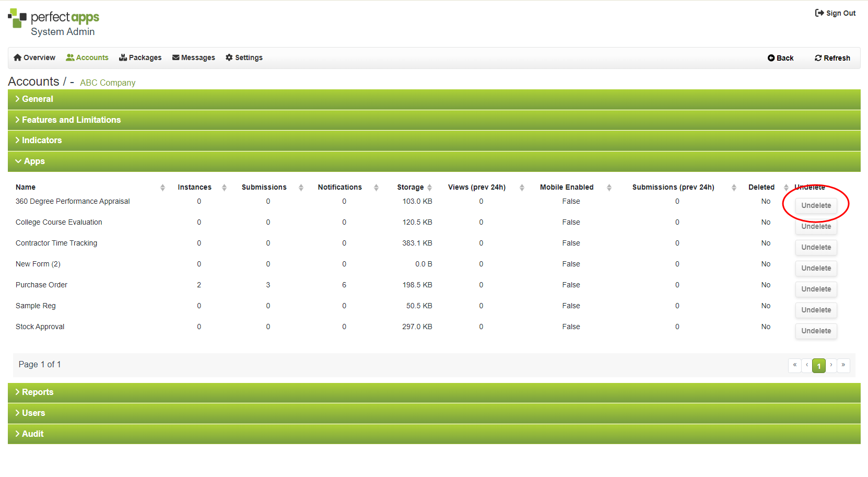This screenshot has height=477, width=868.
Task: Undelete Stock Approval app
Action: (816, 331)
